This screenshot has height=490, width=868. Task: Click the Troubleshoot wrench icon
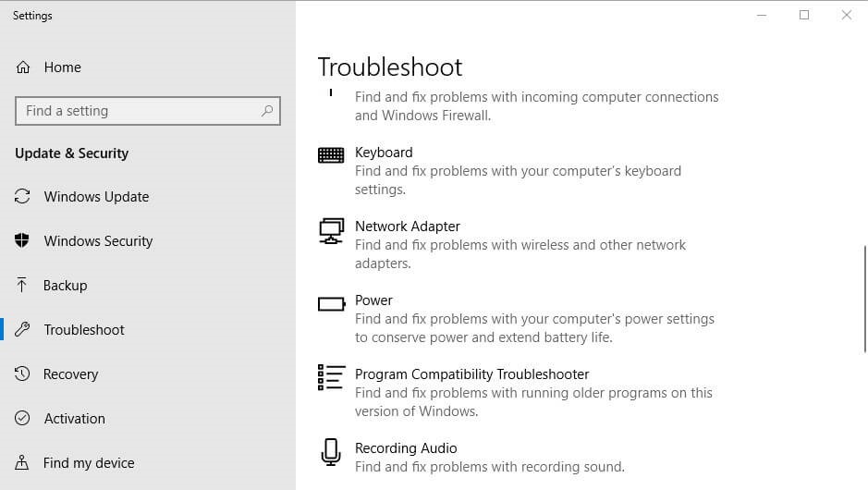coord(22,329)
